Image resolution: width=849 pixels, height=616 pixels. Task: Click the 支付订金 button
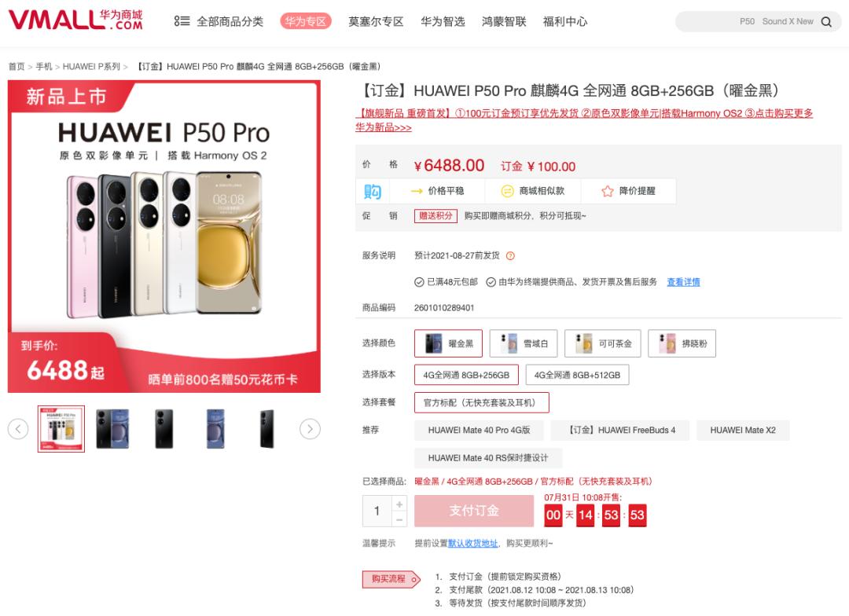(x=474, y=511)
